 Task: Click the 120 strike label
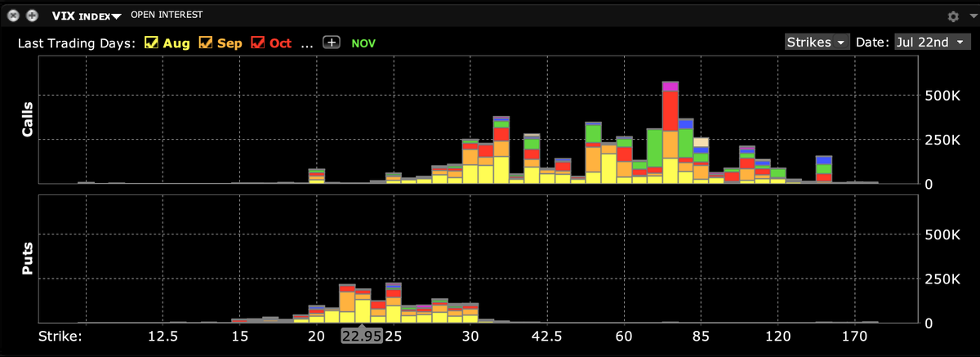pyautogui.click(x=779, y=336)
